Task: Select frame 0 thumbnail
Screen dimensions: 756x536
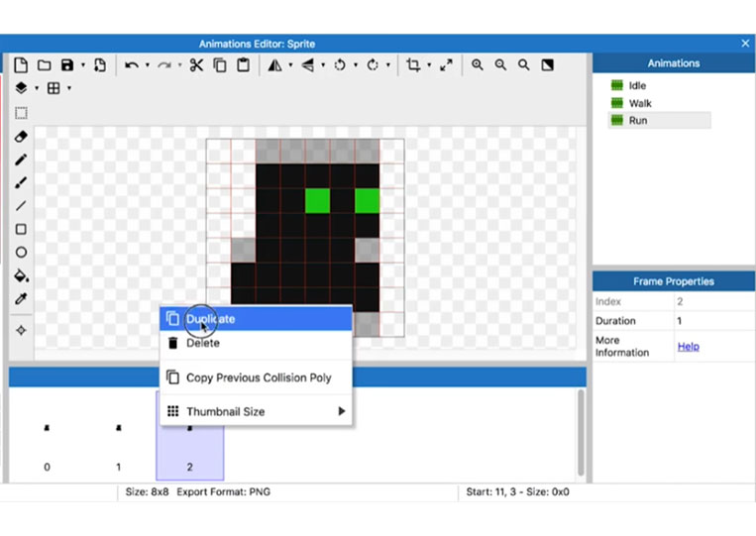Action: pyautogui.click(x=47, y=436)
